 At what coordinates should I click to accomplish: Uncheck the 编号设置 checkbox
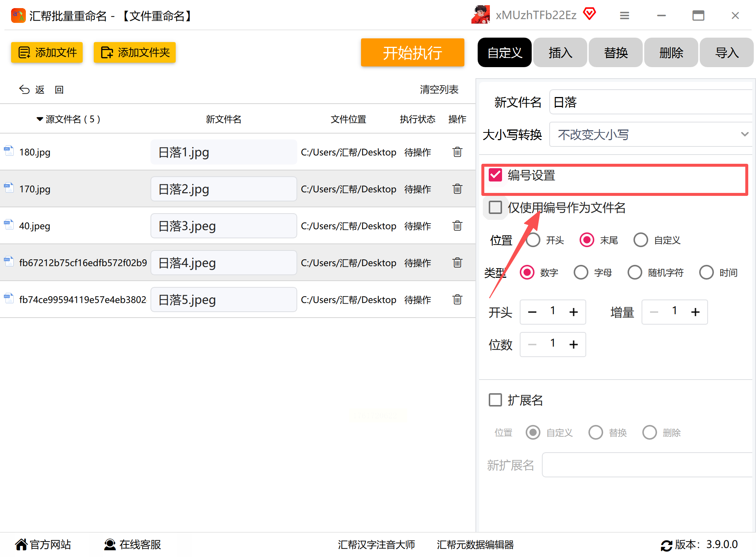point(495,175)
